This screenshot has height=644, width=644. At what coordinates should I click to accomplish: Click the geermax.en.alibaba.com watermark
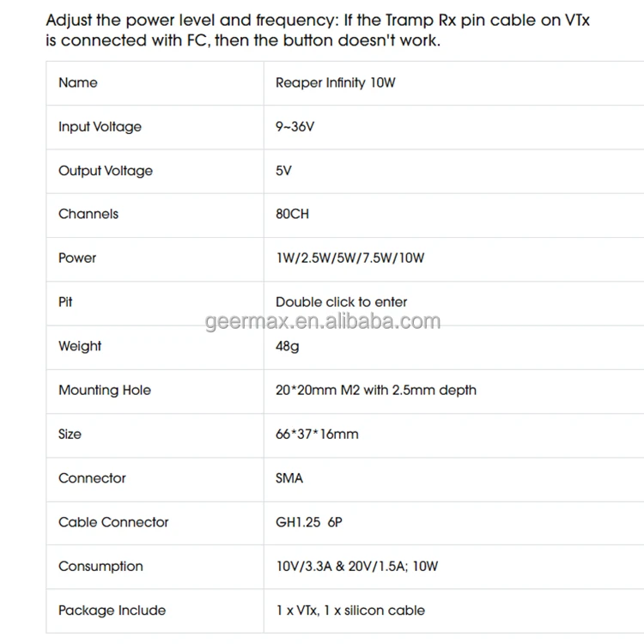point(323,322)
